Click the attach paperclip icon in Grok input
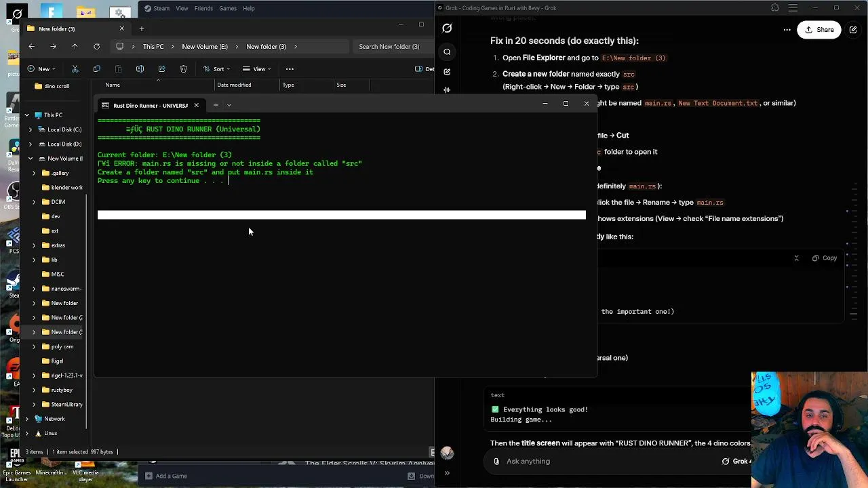Image resolution: width=868 pixels, height=488 pixels. tap(496, 462)
